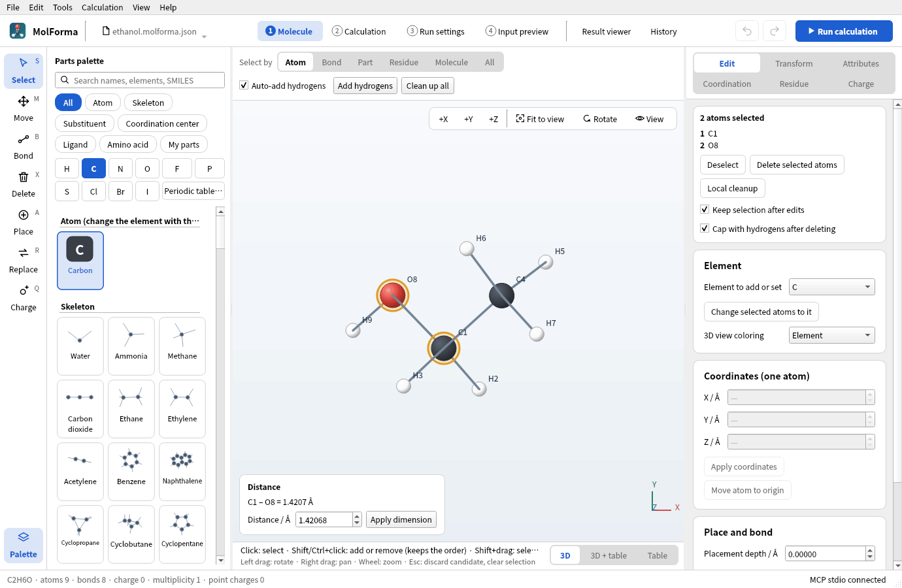The height and width of the screenshot is (588, 902).
Task: Switch view mode to 3D + table
Action: [x=609, y=555]
